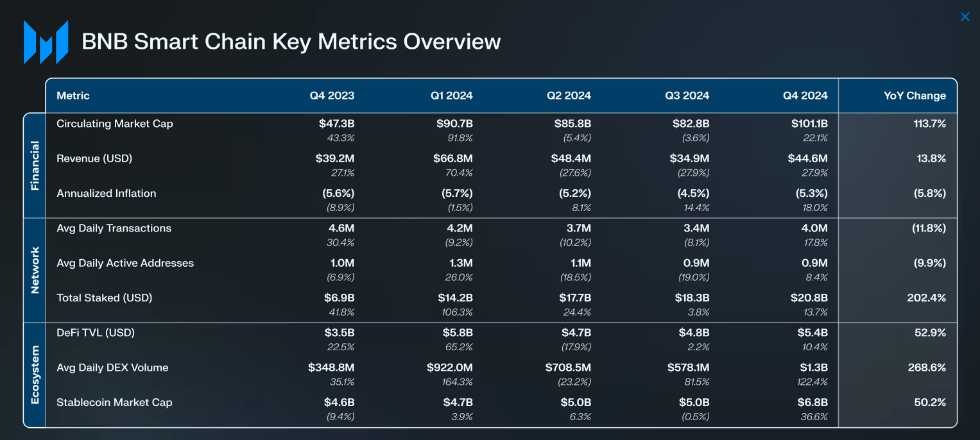Click the Avg Daily DEX Volume label
Image resolution: width=980 pixels, height=440 pixels.
112,368
